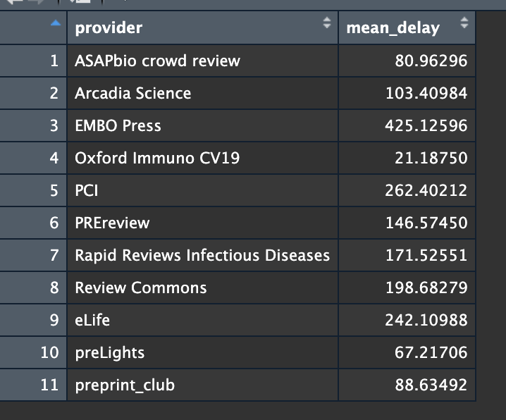
Task: Select the preLights provider cell
Action: (109, 352)
